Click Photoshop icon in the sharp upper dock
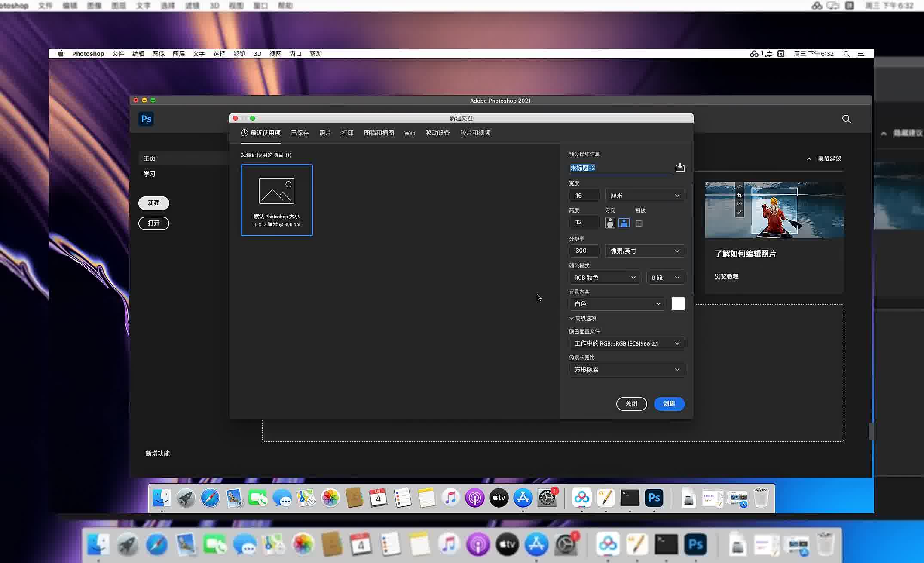Viewport: 924px width, 563px height. [x=654, y=498]
